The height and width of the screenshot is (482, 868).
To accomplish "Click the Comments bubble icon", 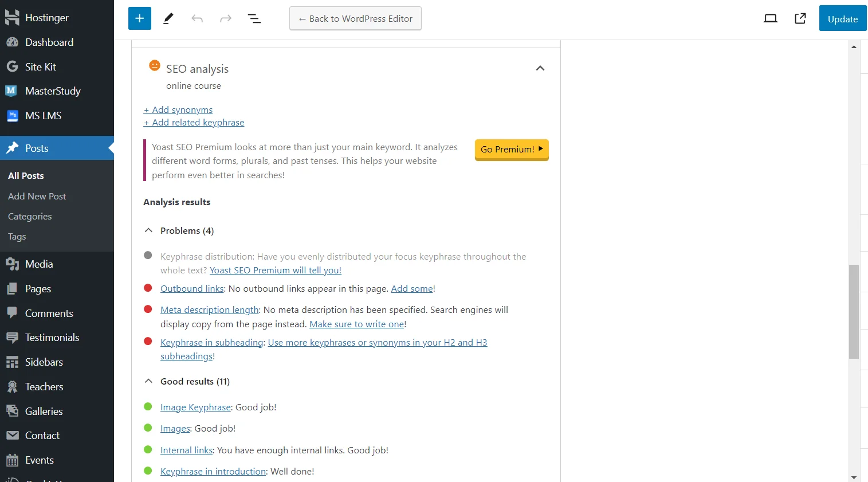I will (12, 313).
